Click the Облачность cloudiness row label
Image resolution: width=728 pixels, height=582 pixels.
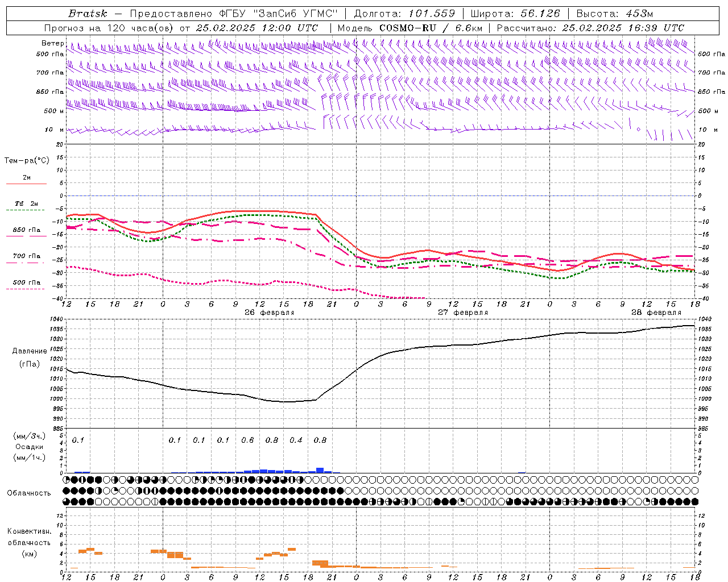[x=29, y=493]
